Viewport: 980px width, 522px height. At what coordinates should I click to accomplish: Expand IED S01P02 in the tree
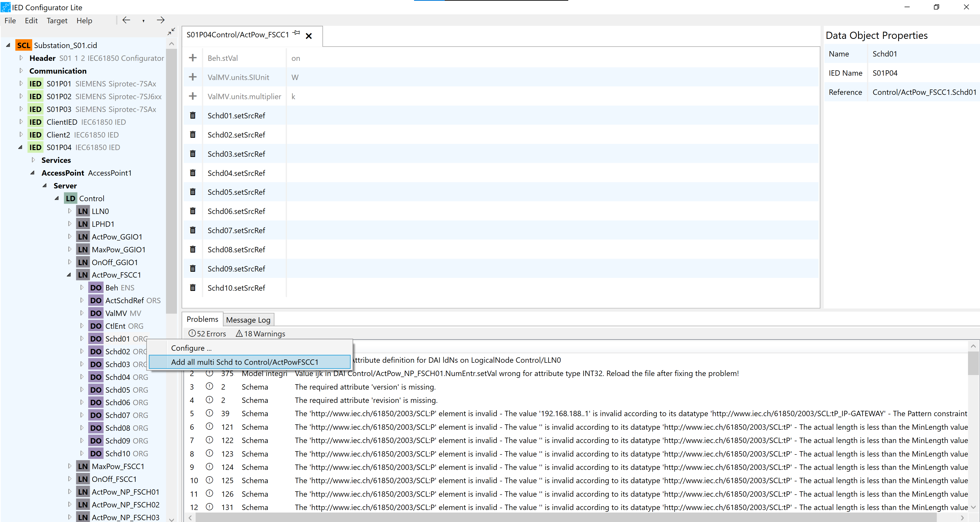[x=21, y=96]
